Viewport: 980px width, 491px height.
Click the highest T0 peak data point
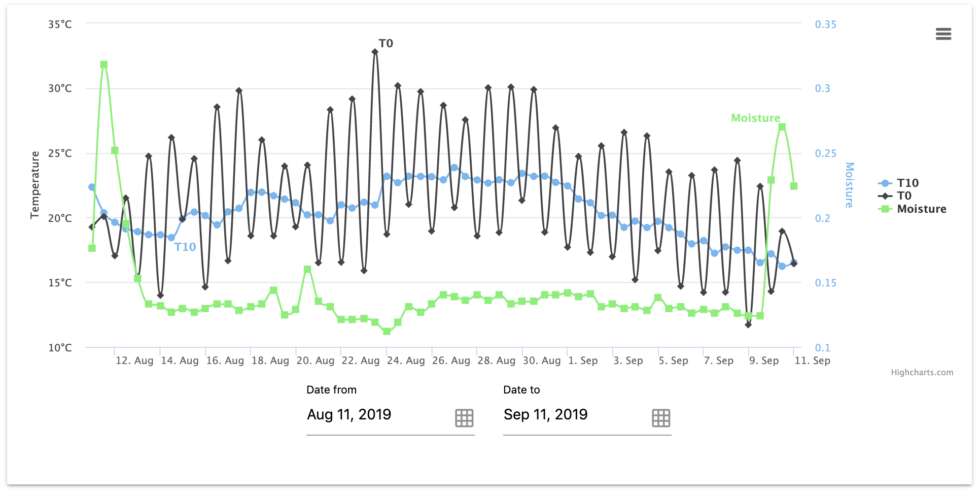click(x=375, y=52)
